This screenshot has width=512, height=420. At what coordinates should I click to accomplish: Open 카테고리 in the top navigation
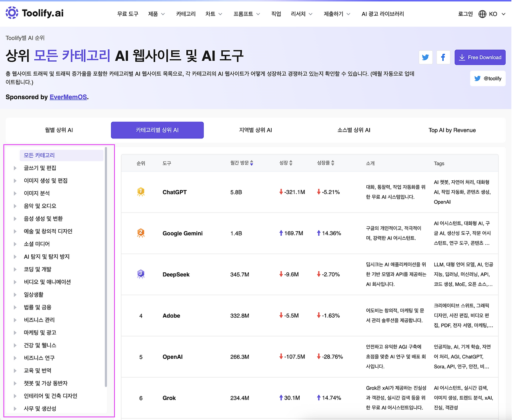point(186,14)
